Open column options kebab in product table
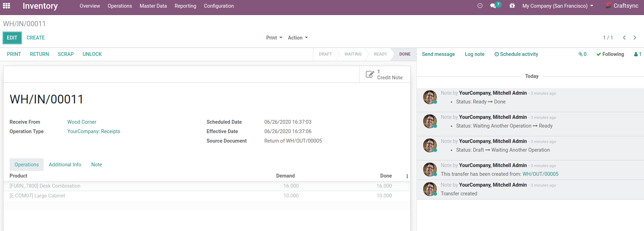 (407, 176)
